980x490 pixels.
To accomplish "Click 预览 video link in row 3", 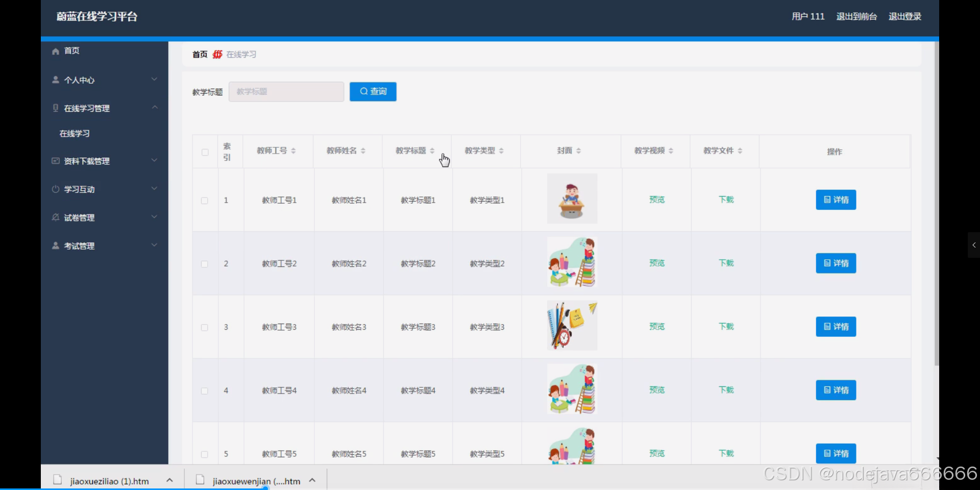I will 657,327.
